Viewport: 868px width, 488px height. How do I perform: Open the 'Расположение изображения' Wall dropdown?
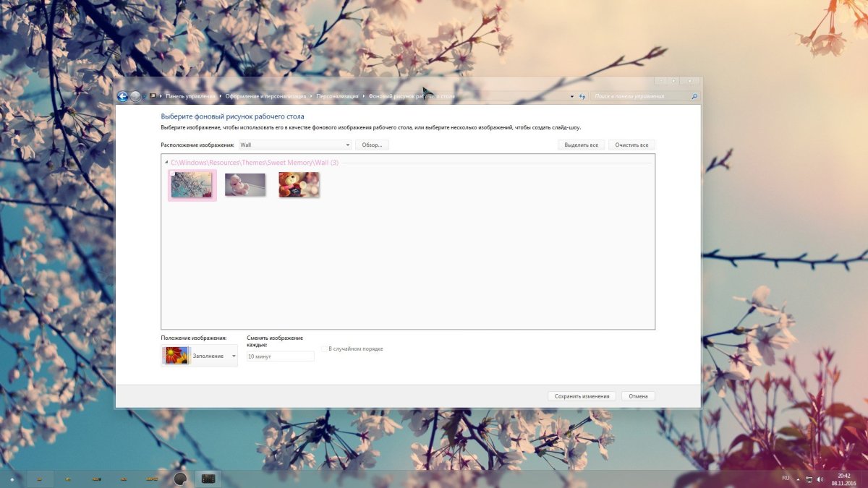(x=294, y=145)
